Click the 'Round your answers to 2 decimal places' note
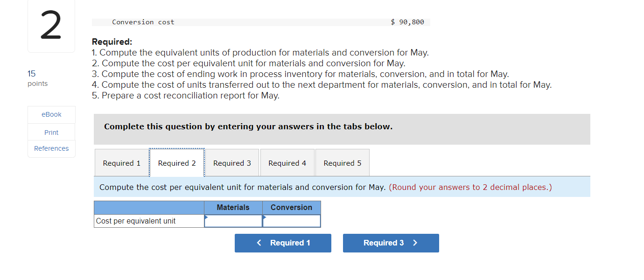 click(470, 187)
